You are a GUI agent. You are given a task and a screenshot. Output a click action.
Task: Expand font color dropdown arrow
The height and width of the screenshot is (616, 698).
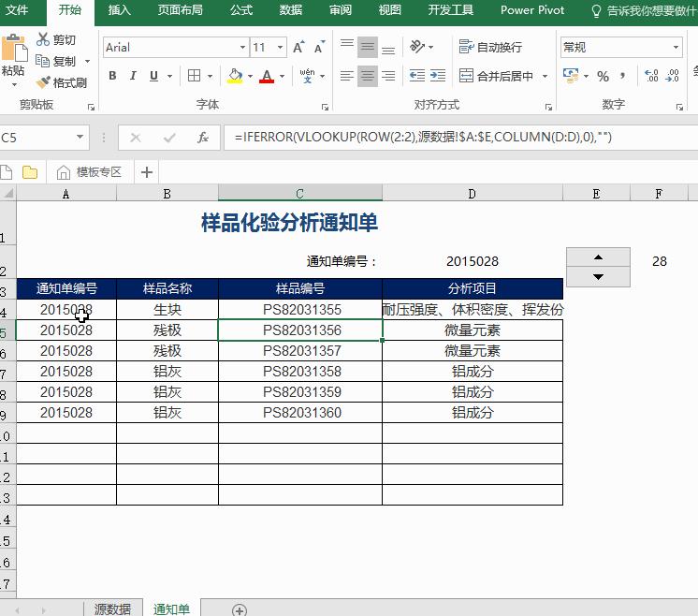pyautogui.click(x=283, y=76)
